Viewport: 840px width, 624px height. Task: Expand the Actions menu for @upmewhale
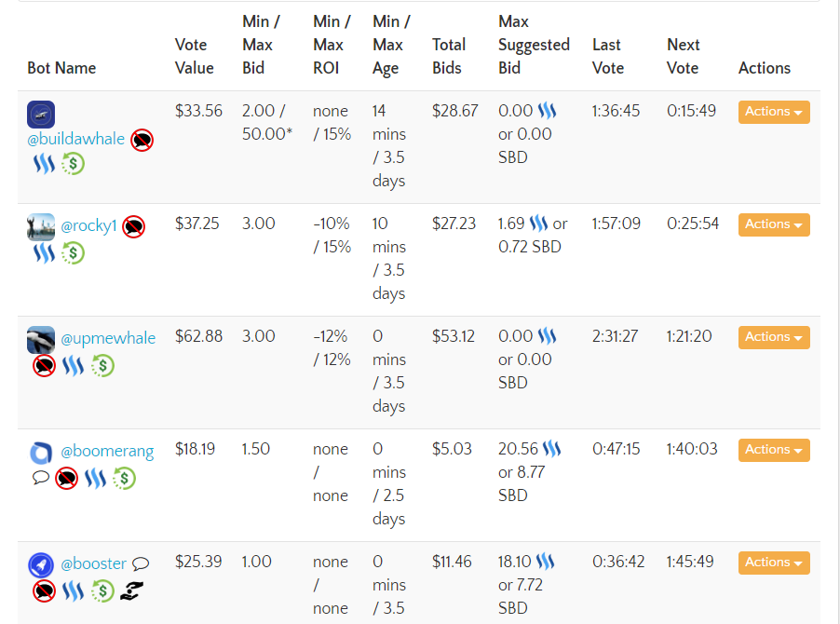[774, 337]
